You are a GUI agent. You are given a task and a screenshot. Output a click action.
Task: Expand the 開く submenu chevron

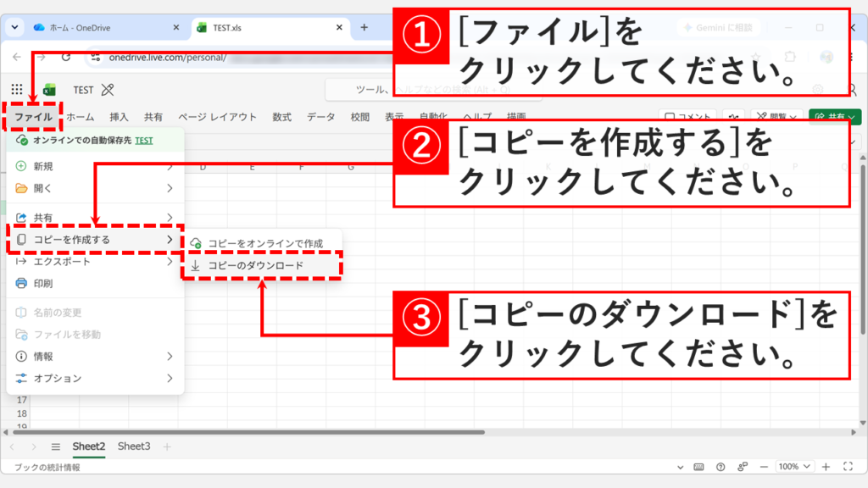170,188
